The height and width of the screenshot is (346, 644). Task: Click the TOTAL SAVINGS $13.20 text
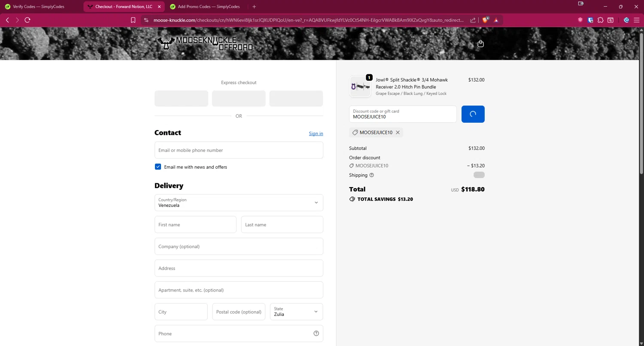pyautogui.click(x=385, y=199)
